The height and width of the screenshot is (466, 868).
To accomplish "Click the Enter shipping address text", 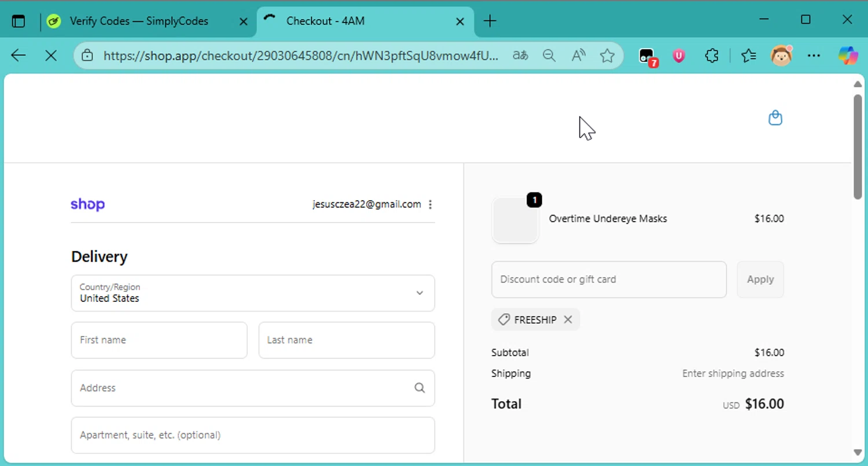I will pyautogui.click(x=733, y=373).
